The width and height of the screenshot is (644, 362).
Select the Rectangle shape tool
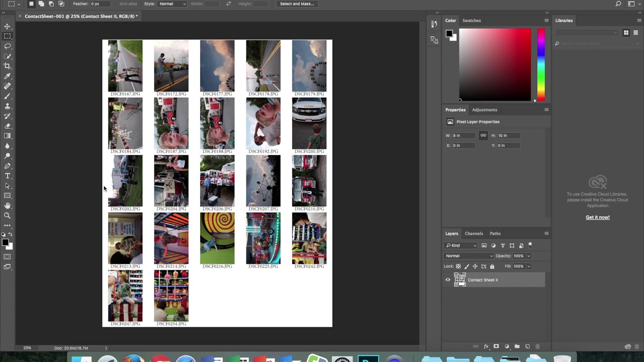[x=7, y=196]
